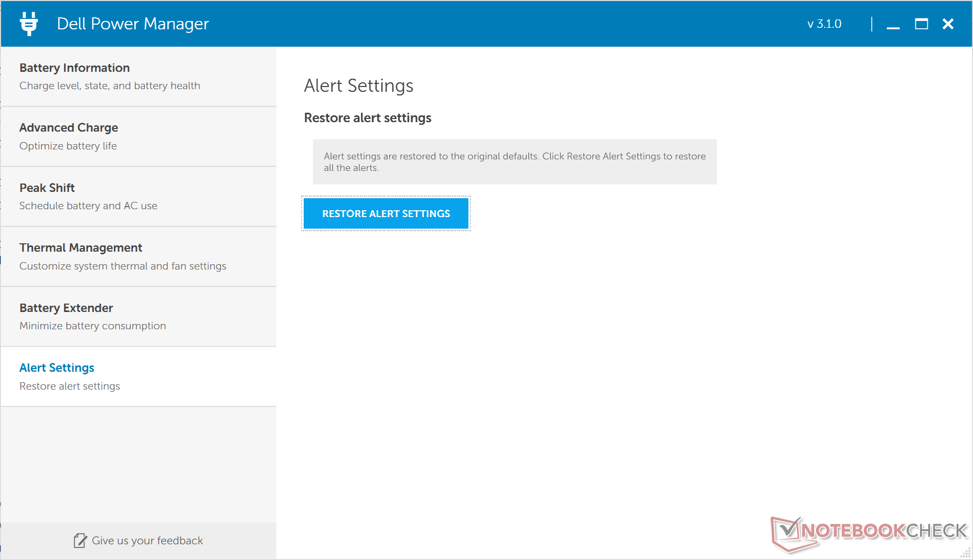Click the feedback pencil icon
This screenshot has width=973, height=560.
(x=80, y=541)
